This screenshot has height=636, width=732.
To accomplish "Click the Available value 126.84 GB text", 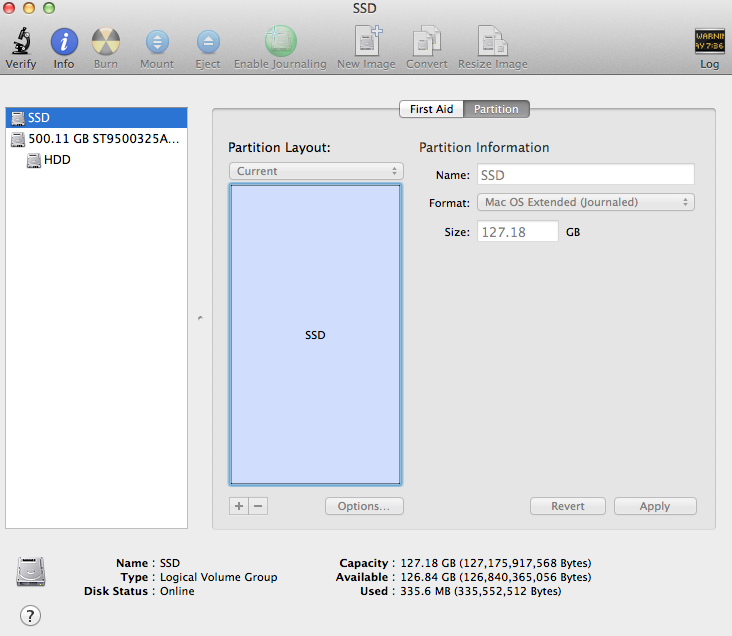I will click(x=496, y=577).
